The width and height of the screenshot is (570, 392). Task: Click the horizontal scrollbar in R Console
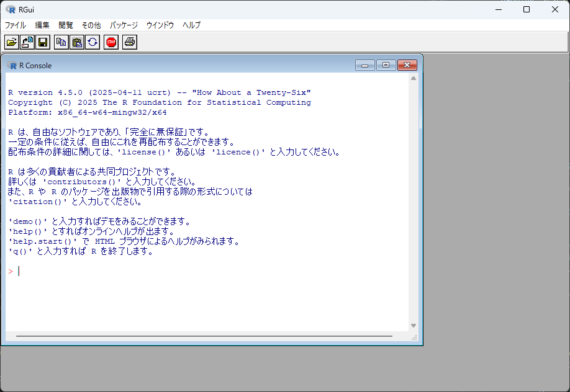[205, 336]
